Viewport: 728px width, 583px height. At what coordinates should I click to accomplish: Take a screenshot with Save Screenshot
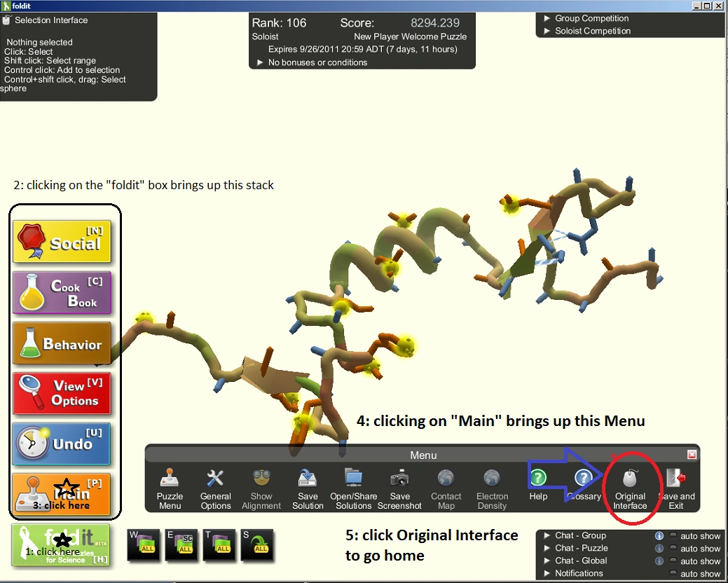coord(399,488)
